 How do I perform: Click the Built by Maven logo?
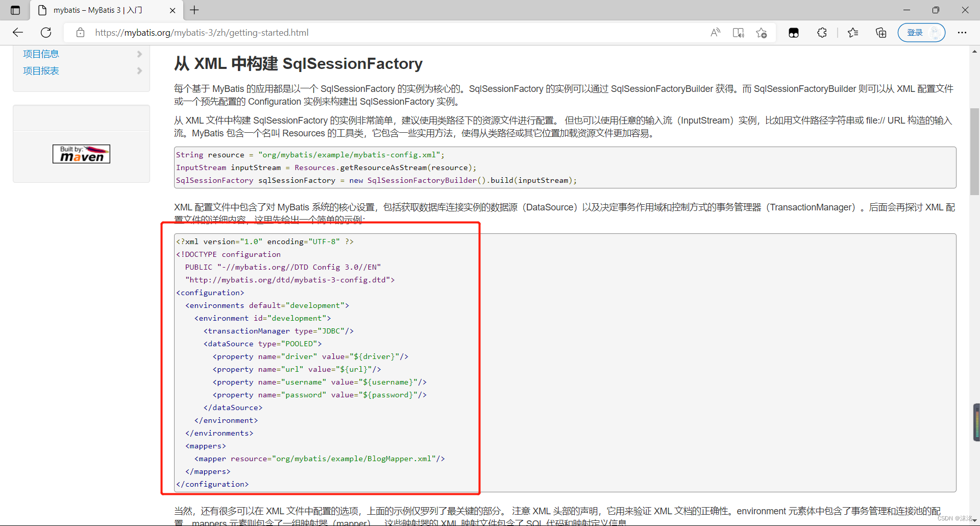click(81, 154)
